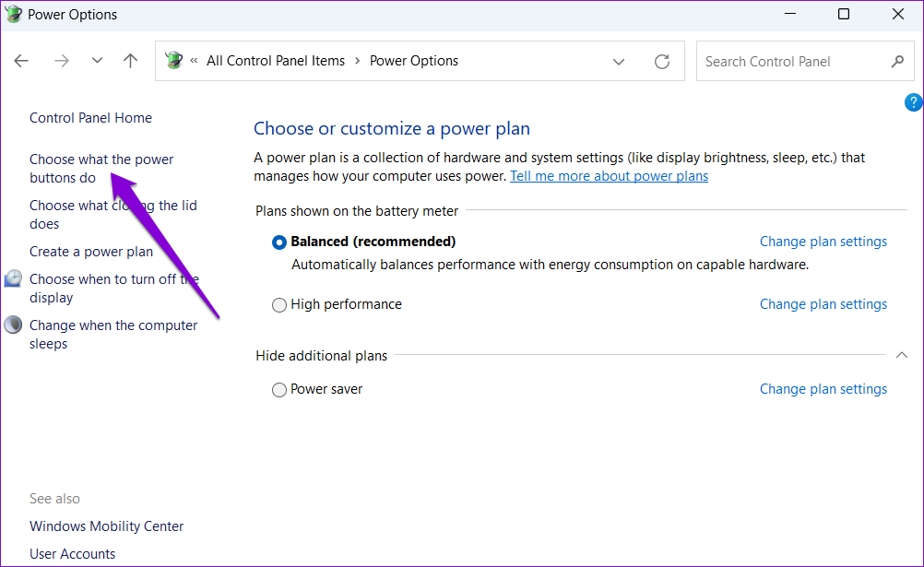The width and height of the screenshot is (924, 567).
Task: Collapse the Hide additional plans section
Action: pos(901,355)
